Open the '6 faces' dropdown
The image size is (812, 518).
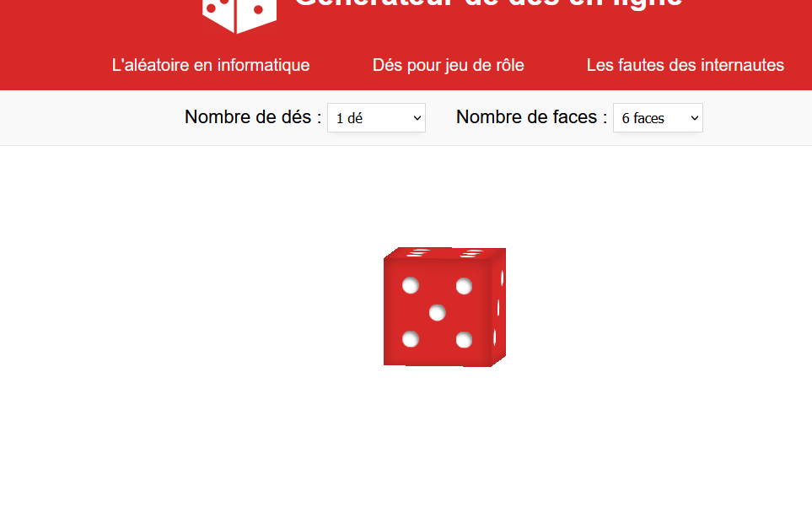pos(658,118)
